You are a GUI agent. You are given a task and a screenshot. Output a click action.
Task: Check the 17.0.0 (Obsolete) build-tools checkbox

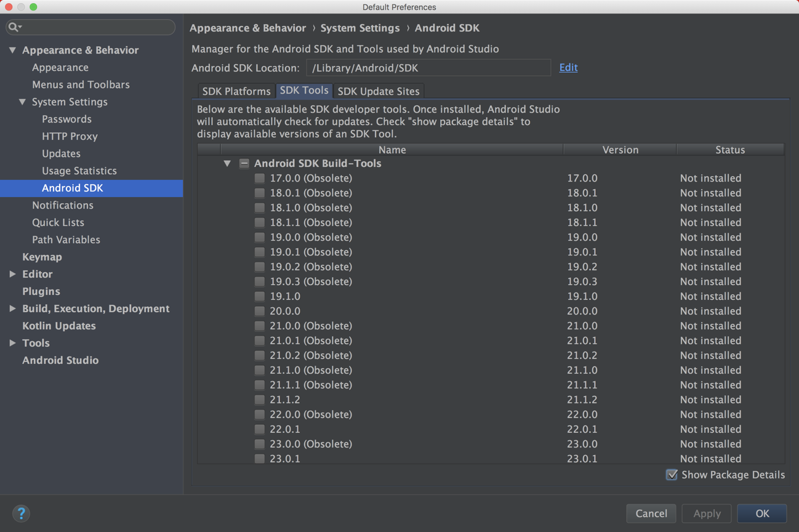260,178
